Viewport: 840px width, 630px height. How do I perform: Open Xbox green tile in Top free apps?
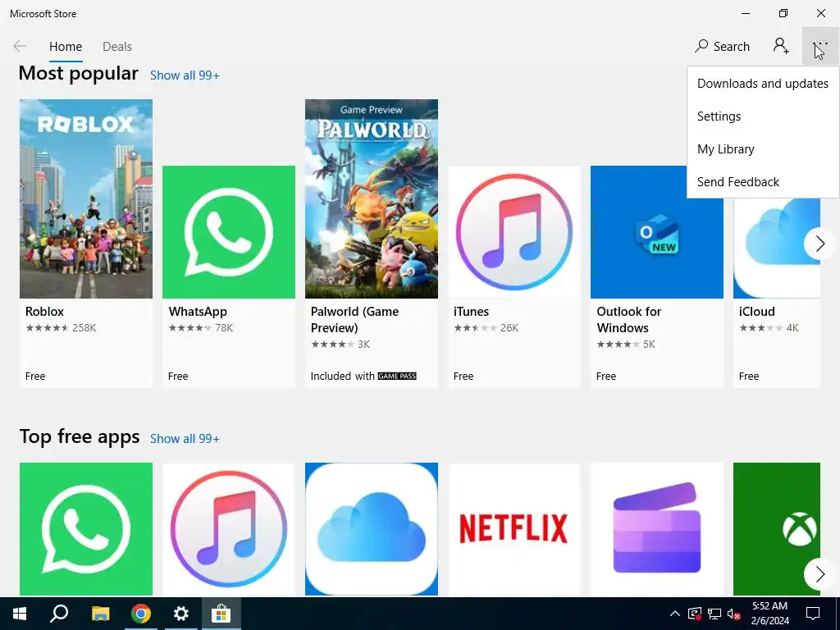point(776,529)
